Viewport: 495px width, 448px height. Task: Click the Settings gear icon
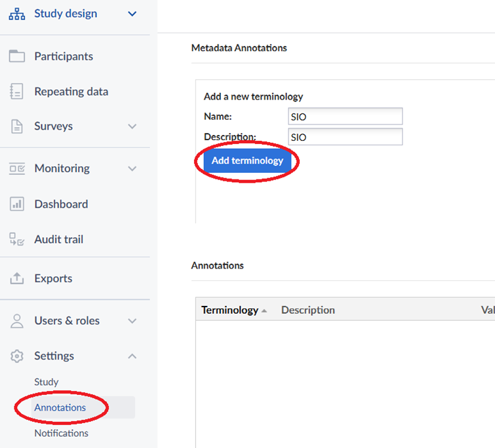(x=17, y=356)
